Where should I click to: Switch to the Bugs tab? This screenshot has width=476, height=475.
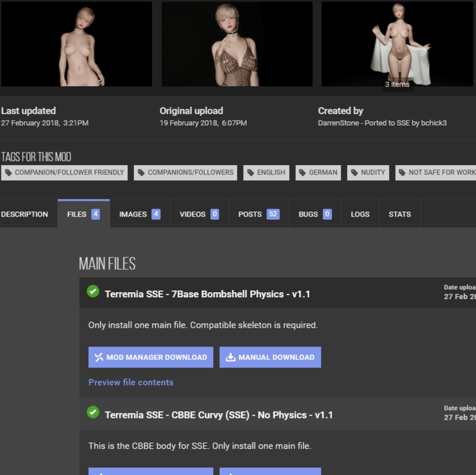[x=315, y=214]
